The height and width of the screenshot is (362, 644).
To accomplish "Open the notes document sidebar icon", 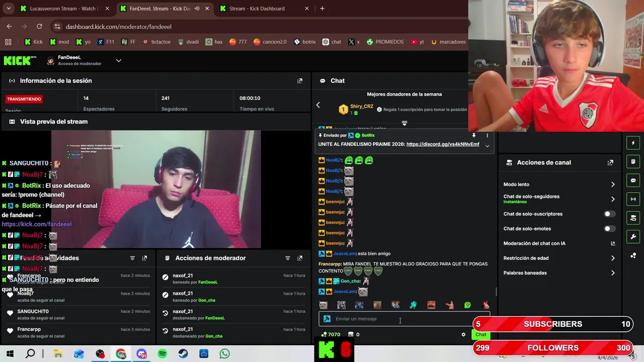I will click(633, 161).
